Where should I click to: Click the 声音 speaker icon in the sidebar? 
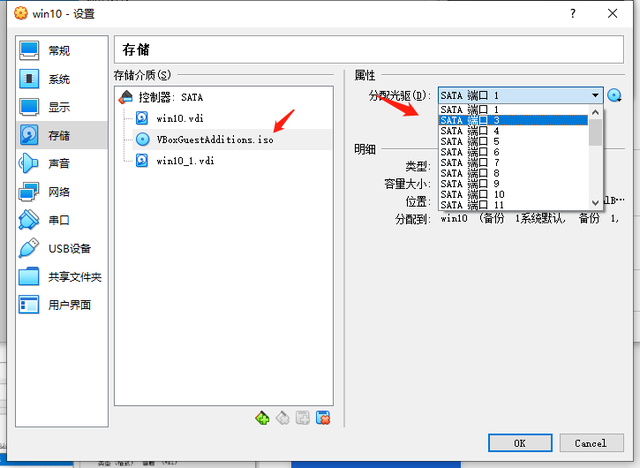pyautogui.click(x=29, y=163)
